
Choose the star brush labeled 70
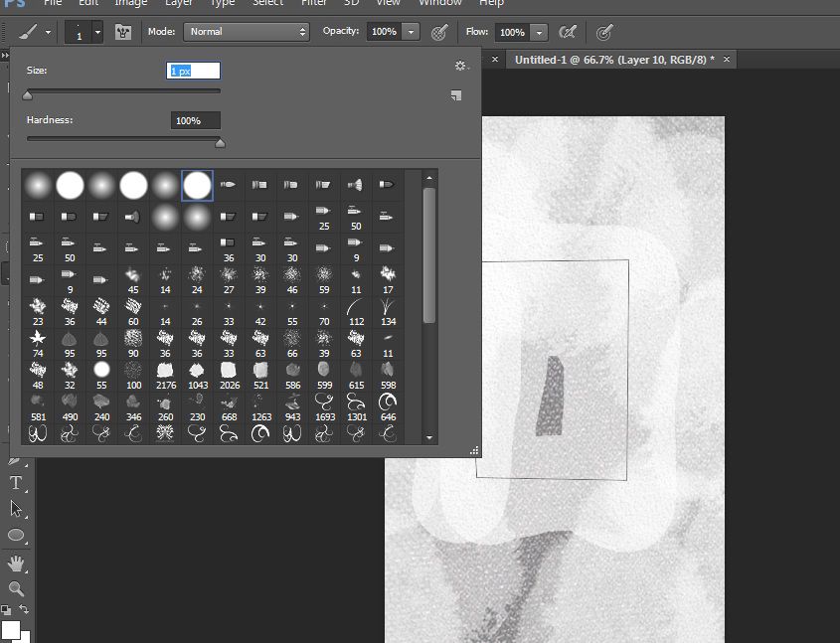324,313
